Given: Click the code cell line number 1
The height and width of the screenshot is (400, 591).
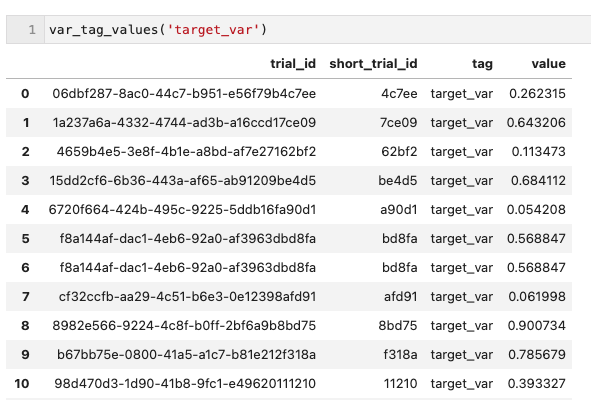Looking at the screenshot, I should (32, 29).
